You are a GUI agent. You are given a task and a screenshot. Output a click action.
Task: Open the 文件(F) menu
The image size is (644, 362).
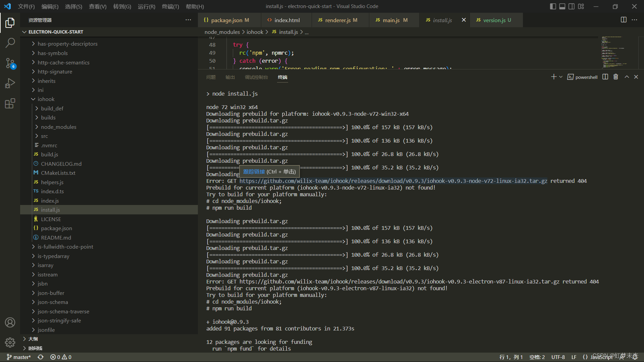pyautogui.click(x=26, y=6)
